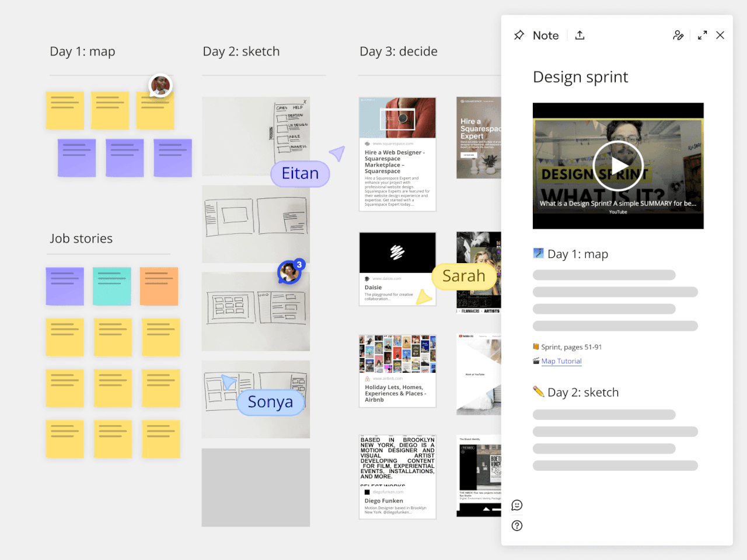Open the help question mark icon
Screen dimensions: 747x560
[517, 526]
